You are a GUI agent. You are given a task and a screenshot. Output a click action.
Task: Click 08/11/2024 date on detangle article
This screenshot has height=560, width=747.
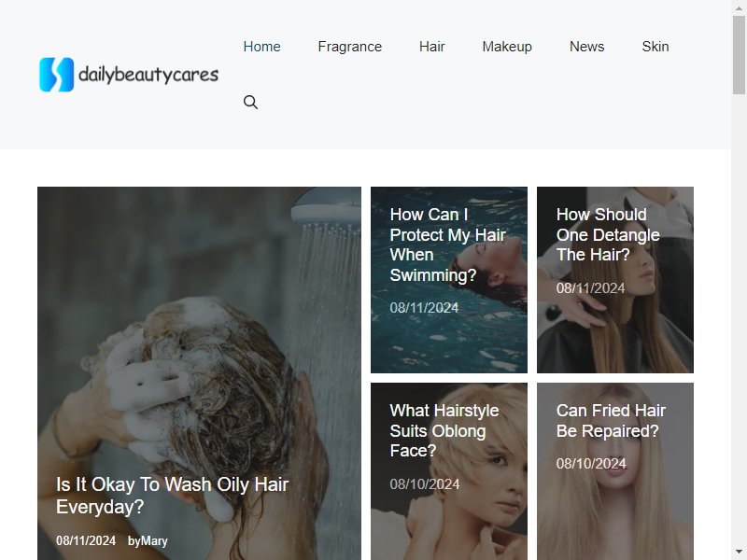click(590, 288)
